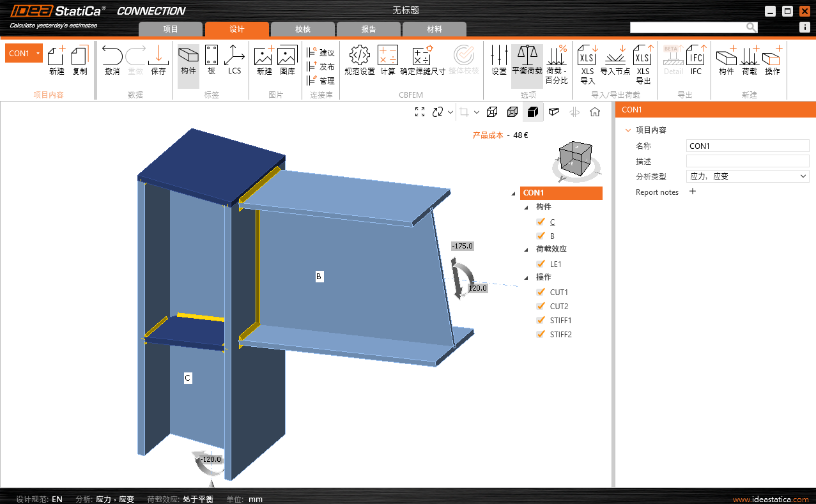Screen dimensions: 816x504
Task: Rotate view using the navigation cube
Action: (x=575, y=157)
